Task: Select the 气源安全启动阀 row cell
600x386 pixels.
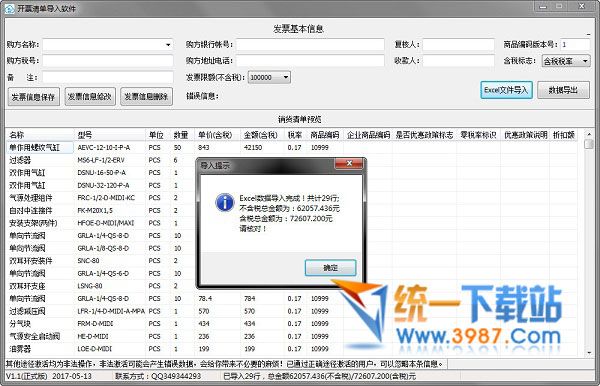Action: coord(40,337)
